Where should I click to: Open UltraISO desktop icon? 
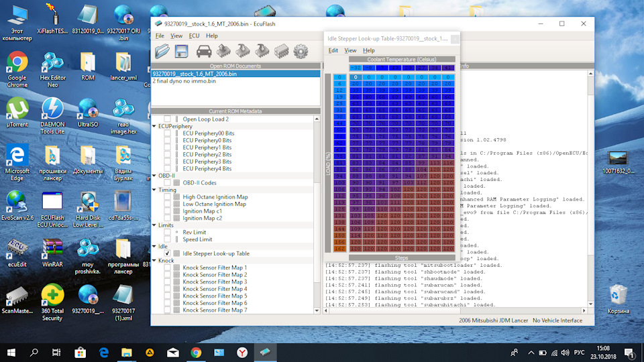[x=87, y=113]
